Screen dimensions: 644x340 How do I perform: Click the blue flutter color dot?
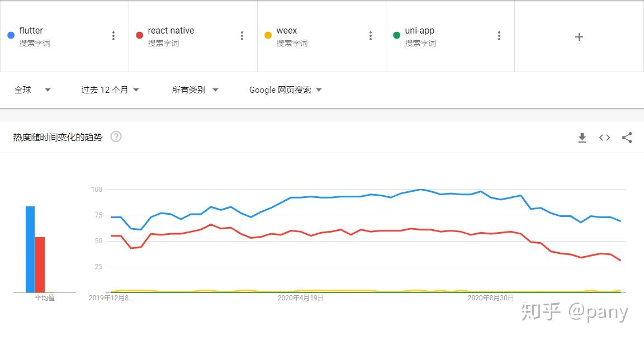11,34
